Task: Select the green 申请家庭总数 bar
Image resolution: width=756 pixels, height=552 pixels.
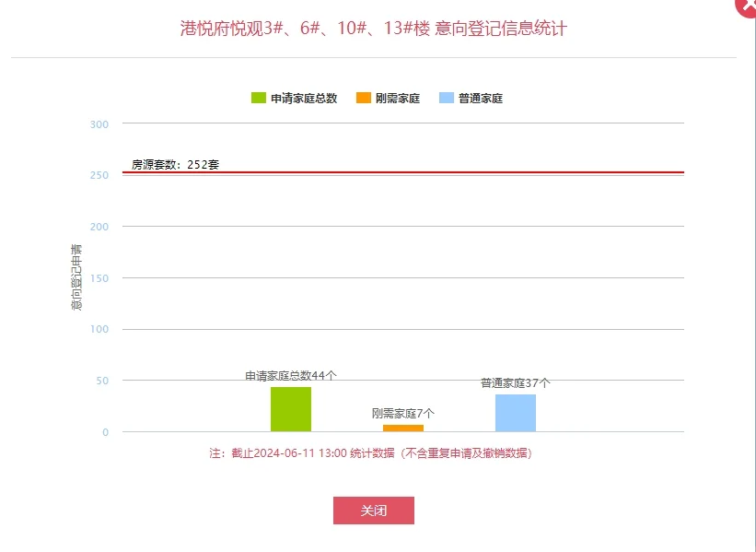Action: click(x=291, y=409)
